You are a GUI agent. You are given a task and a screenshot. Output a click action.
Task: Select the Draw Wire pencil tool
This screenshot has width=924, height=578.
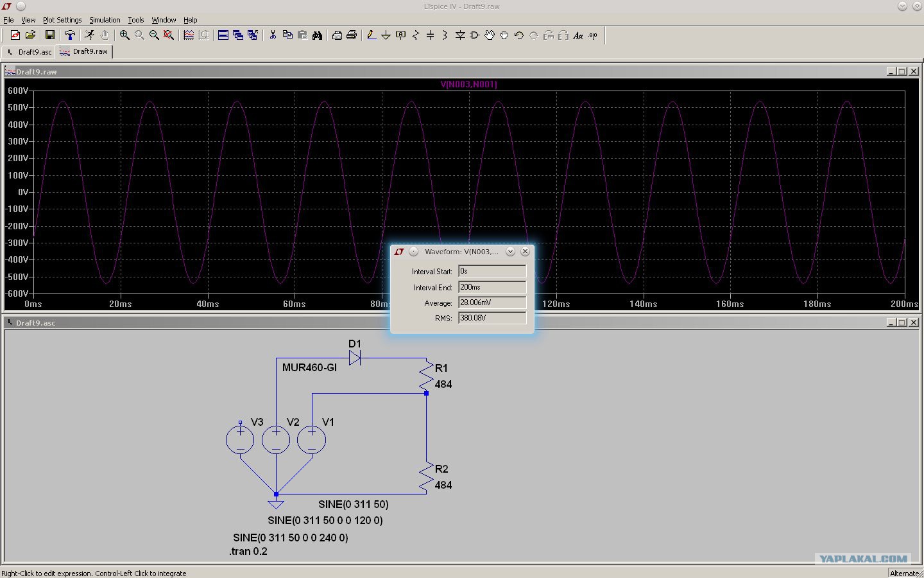(x=371, y=35)
